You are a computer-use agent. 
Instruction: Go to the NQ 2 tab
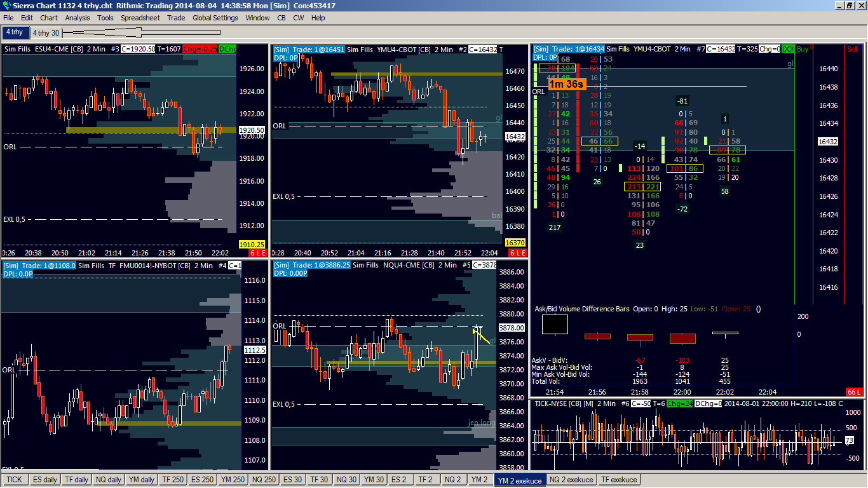453,480
